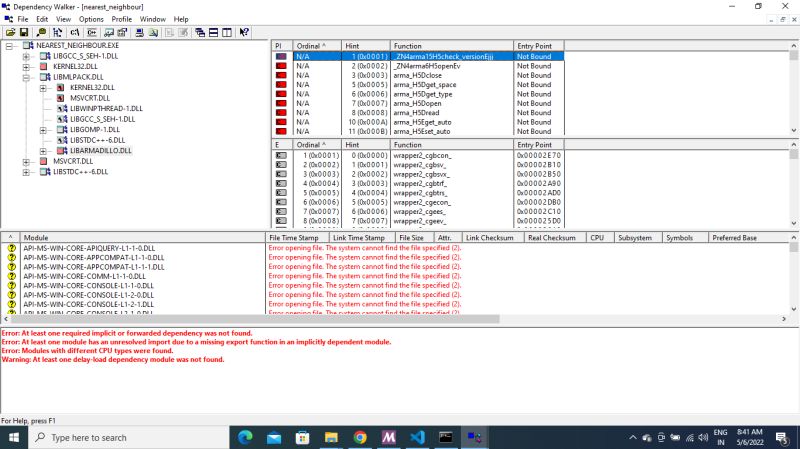Open the File menu
This screenshot has height=449, width=800.
click(23, 19)
